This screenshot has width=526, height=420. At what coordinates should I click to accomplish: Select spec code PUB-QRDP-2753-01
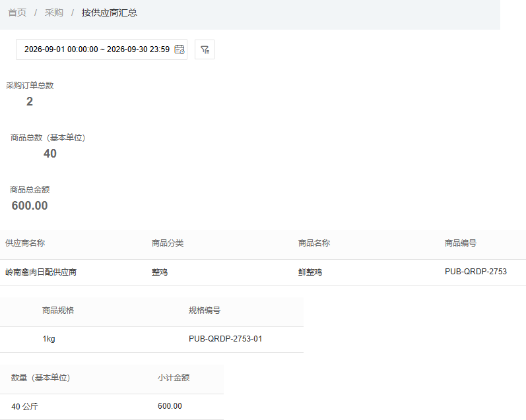(x=226, y=339)
